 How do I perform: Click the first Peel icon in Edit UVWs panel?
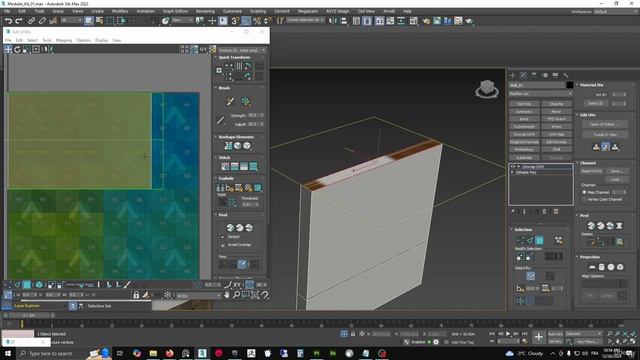click(x=230, y=227)
